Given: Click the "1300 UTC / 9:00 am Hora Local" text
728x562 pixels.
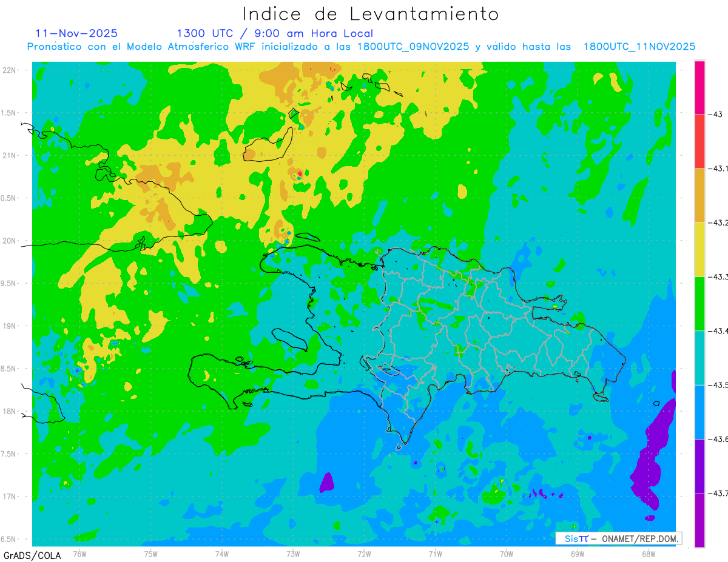Looking at the screenshot, I should click(275, 33).
